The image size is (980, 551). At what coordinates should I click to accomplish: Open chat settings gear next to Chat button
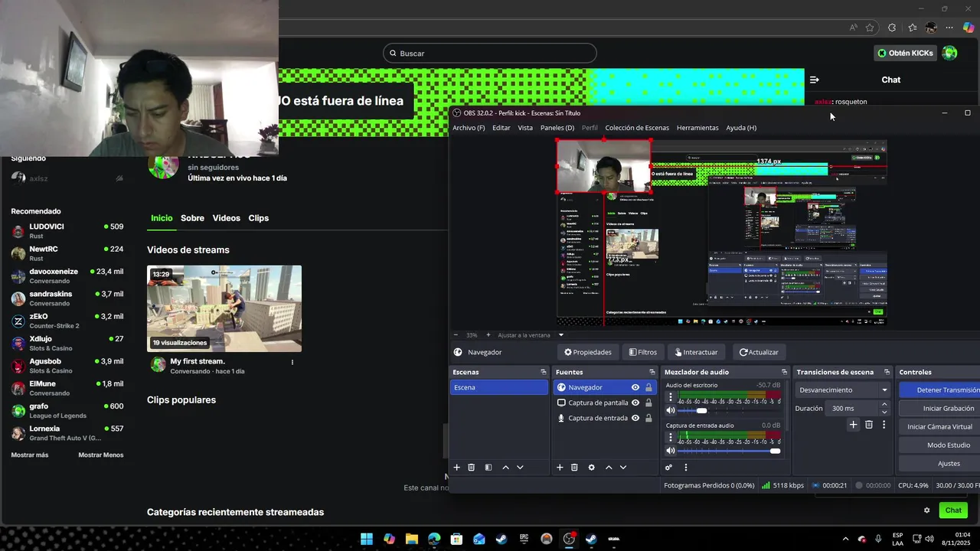(926, 510)
